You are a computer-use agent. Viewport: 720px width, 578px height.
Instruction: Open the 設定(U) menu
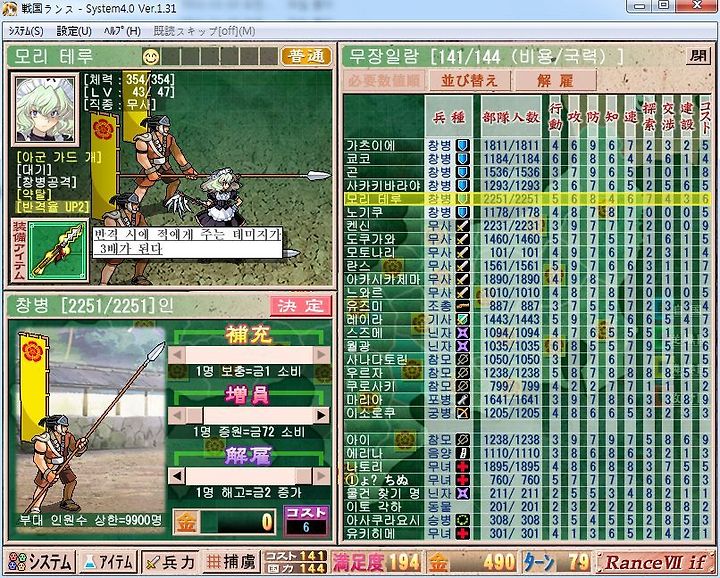pyautogui.click(x=74, y=31)
